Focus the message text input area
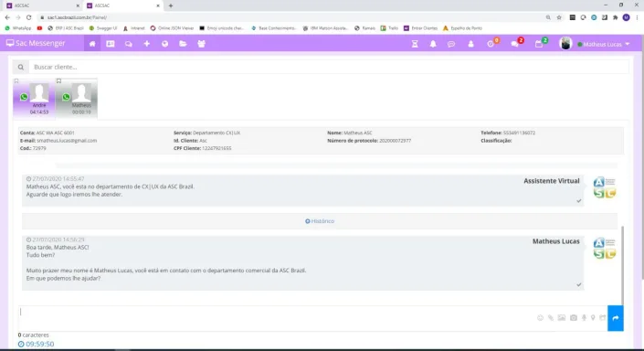 pyautogui.click(x=275, y=318)
